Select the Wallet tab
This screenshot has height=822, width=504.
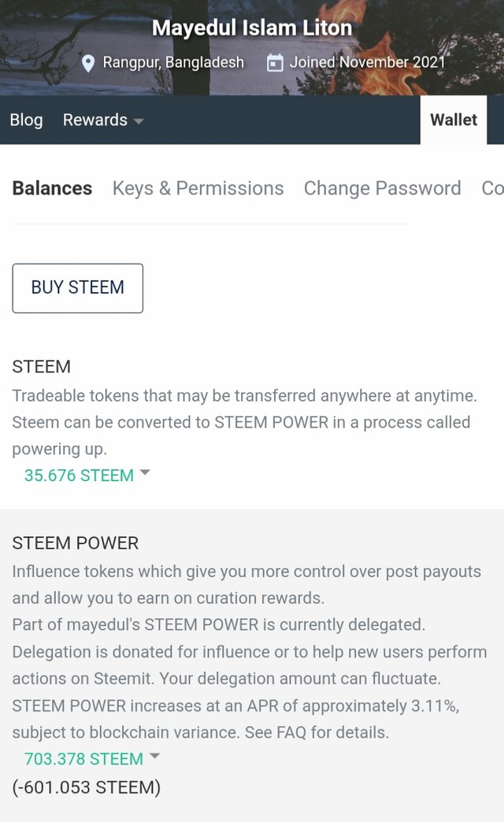454,120
